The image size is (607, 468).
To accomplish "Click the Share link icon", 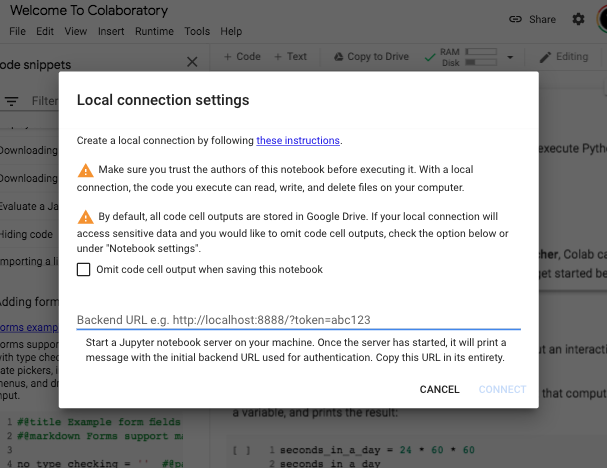I will 516,19.
